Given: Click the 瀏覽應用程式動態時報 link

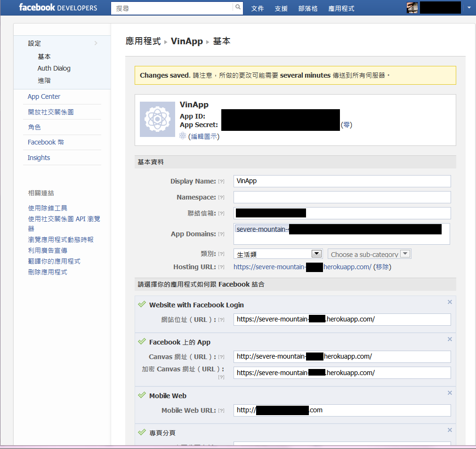Looking at the screenshot, I should [61, 240].
